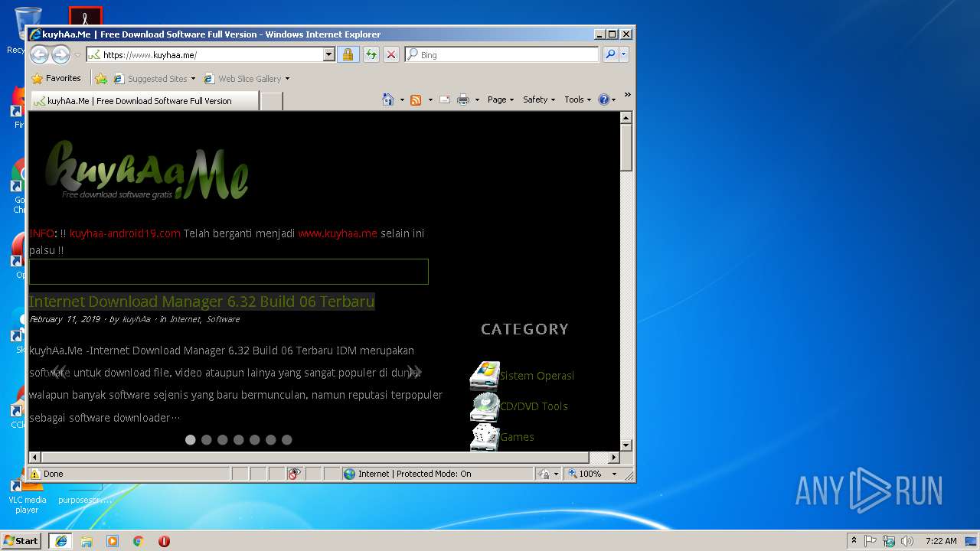The width and height of the screenshot is (980, 551).
Task: Click the horizontal scrollbar right arrow
Action: pyautogui.click(x=613, y=458)
